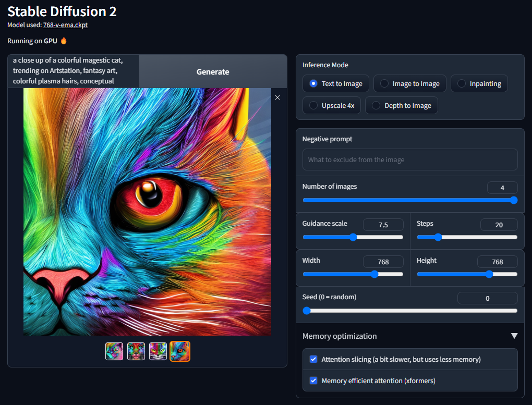Image resolution: width=532 pixels, height=405 pixels.
Task: Disable the Attention slicing checkbox
Action: (313, 359)
